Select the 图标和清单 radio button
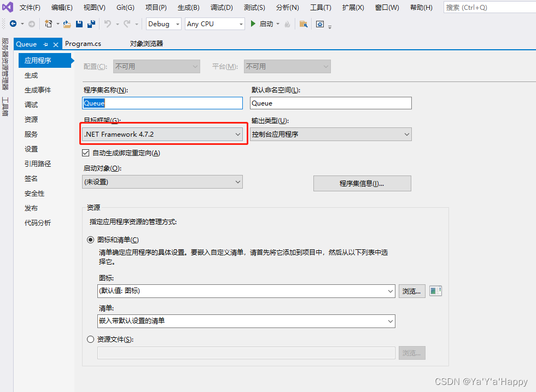The width and height of the screenshot is (536, 392). (x=90, y=240)
